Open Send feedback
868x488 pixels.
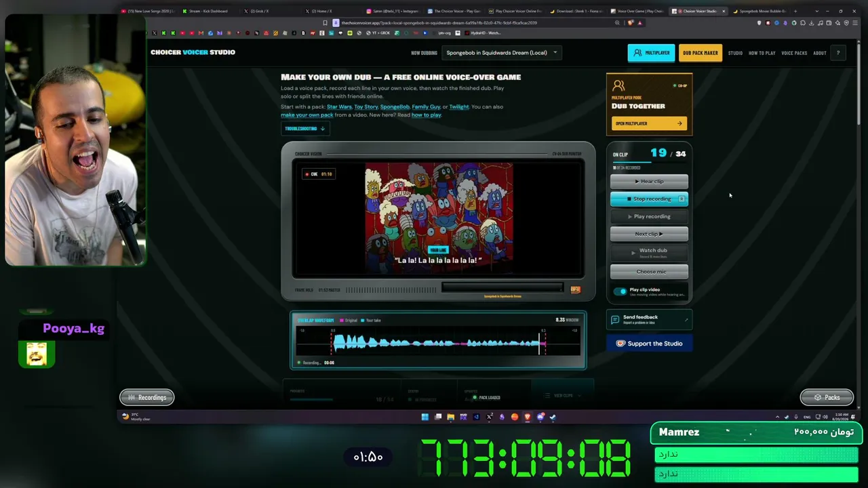[649, 319]
